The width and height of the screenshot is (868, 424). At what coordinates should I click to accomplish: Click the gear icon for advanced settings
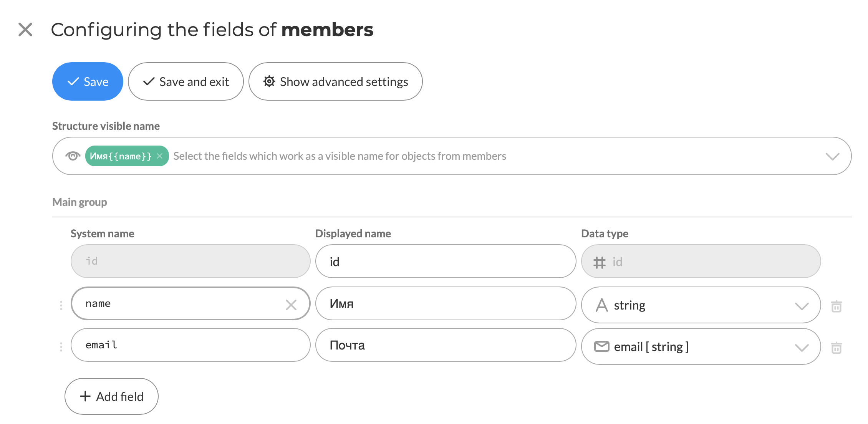(x=269, y=81)
